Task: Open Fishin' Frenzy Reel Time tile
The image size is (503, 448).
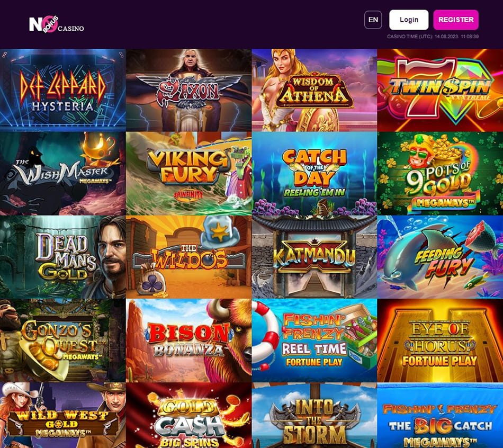Action: click(x=315, y=341)
